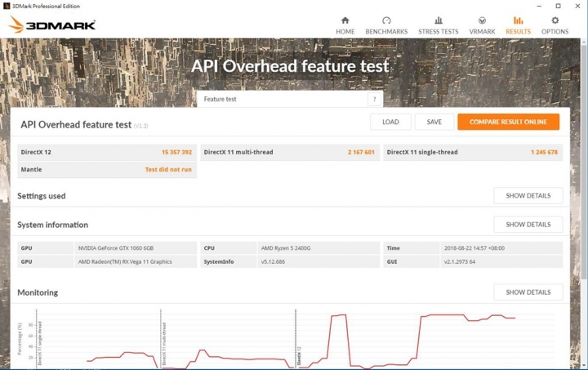
Task: Click COMPARE RESULT ONLINE button
Action: [508, 122]
